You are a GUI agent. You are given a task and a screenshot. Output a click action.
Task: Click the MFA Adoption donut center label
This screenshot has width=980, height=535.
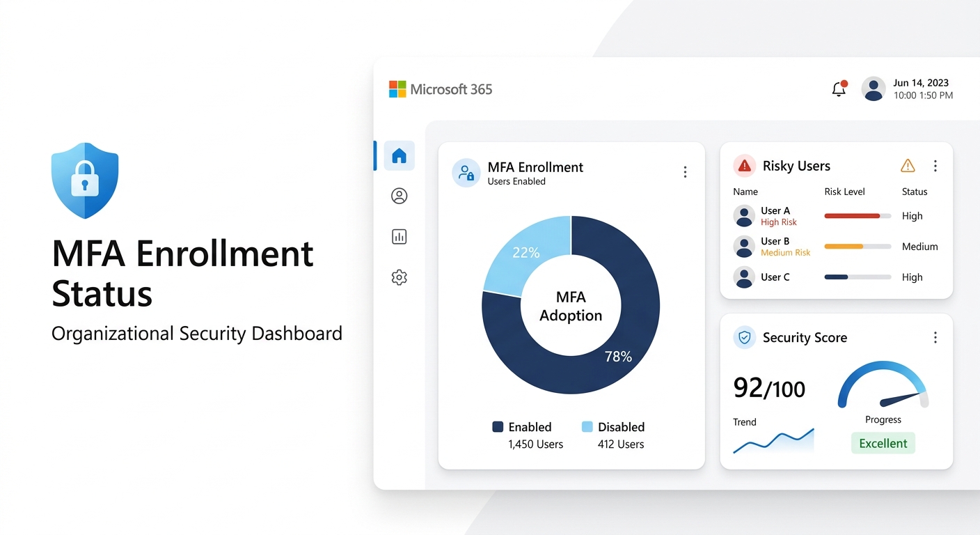[571, 306]
